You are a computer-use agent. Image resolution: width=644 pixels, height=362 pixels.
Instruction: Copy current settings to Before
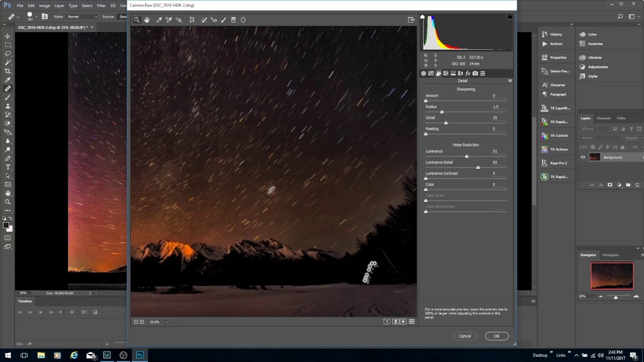click(404, 322)
